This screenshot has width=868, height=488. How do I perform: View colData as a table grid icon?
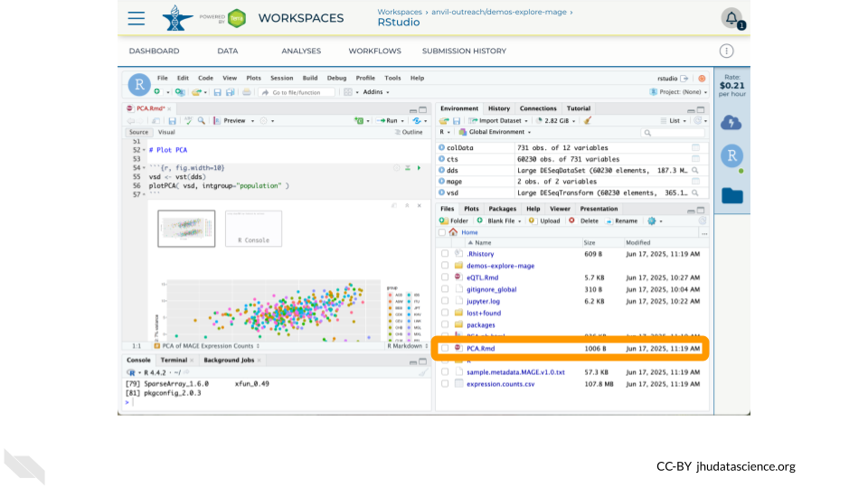coord(695,147)
